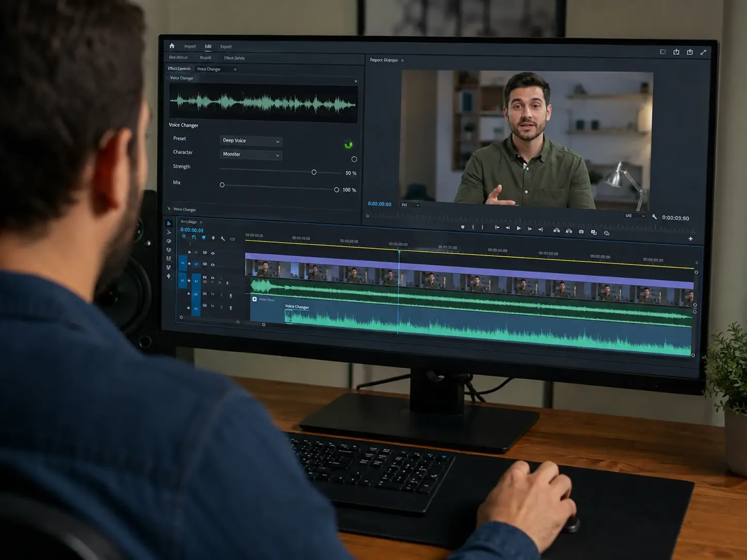
Task: Add a marker from the Program monitor controls
Action: (463, 227)
